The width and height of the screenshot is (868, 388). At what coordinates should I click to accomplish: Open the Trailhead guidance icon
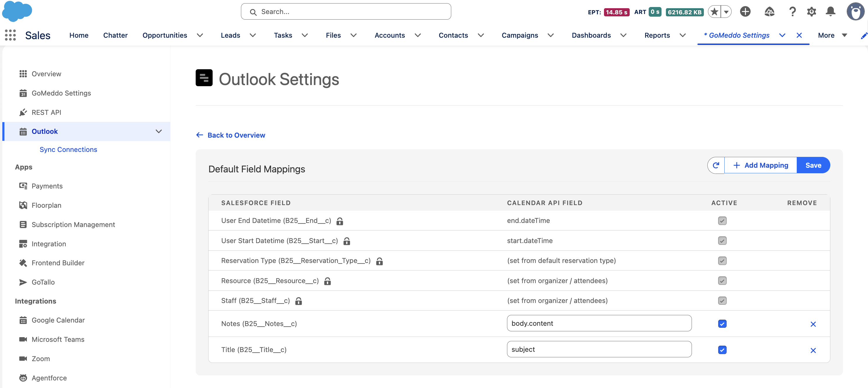point(769,12)
